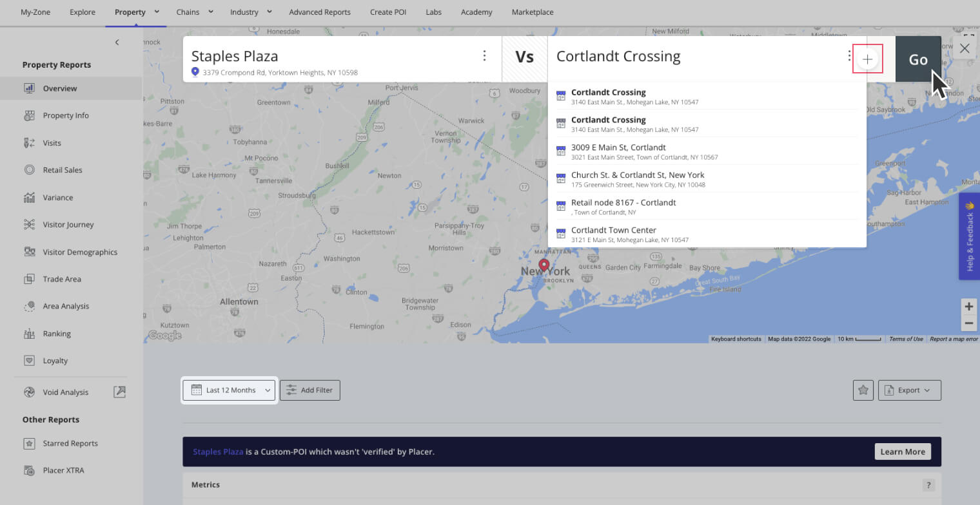Zoom in on the map

click(968, 307)
